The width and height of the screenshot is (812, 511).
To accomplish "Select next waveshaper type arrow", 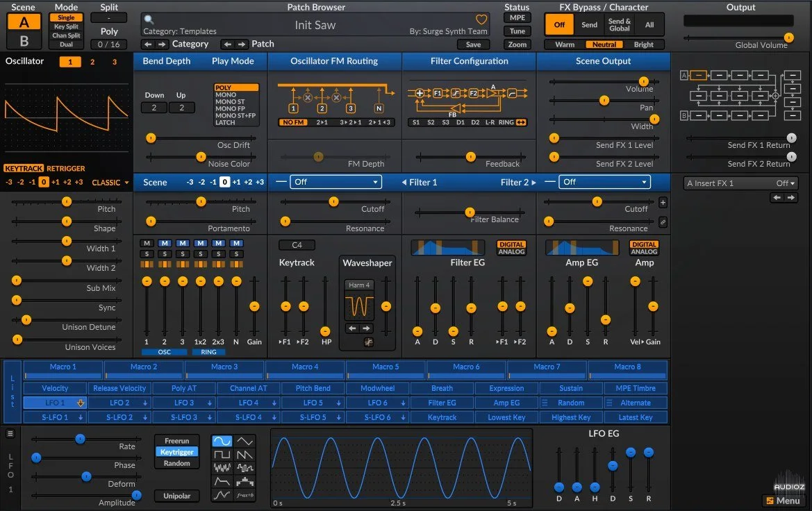I will (366, 328).
